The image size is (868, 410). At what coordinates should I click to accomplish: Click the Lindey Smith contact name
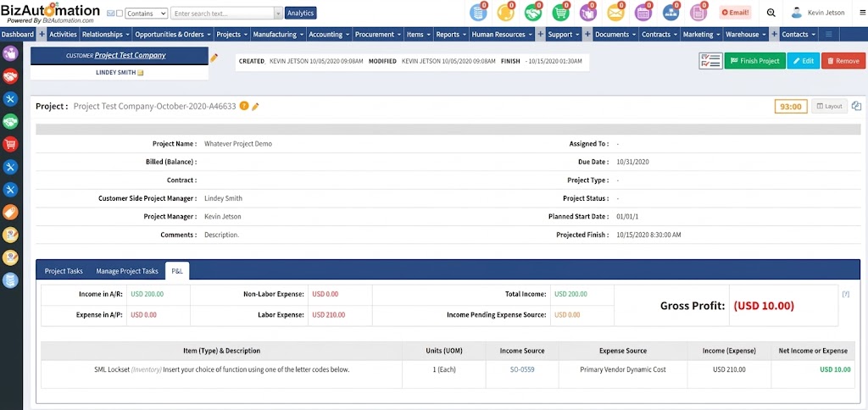[x=115, y=73]
